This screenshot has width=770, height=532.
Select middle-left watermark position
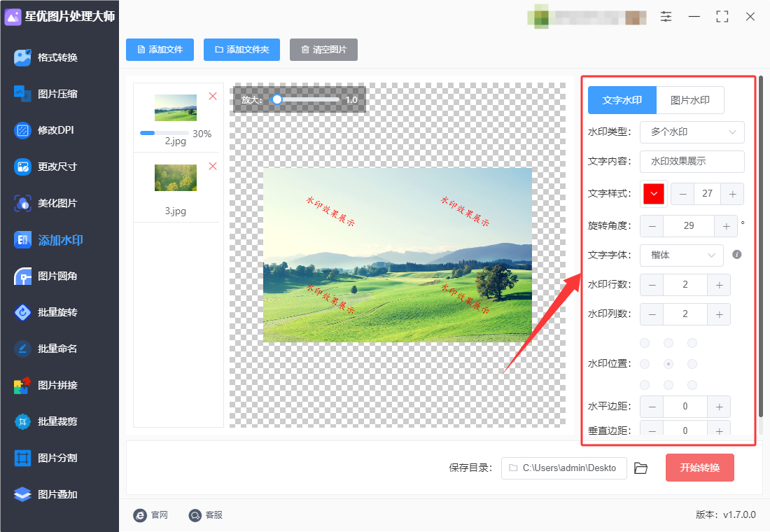click(x=645, y=364)
